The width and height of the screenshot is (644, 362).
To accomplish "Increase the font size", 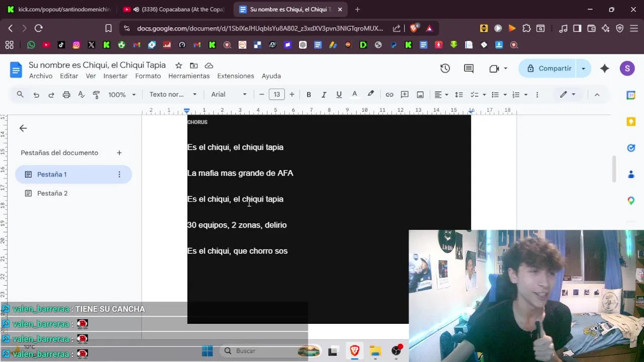I will point(292,95).
